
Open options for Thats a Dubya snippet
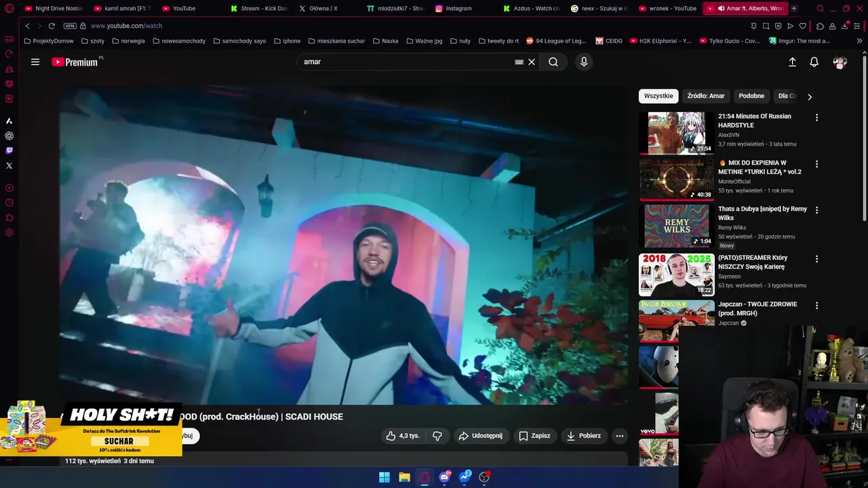click(x=816, y=210)
